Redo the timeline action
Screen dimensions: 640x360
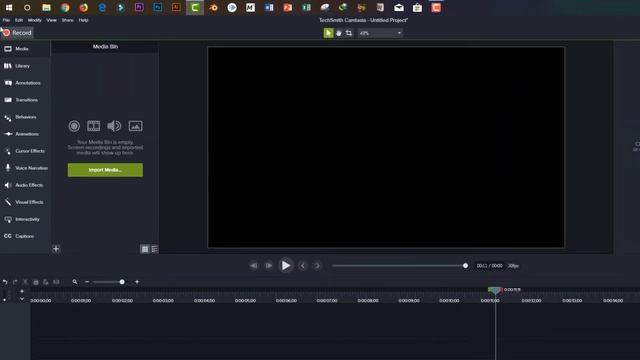15,282
